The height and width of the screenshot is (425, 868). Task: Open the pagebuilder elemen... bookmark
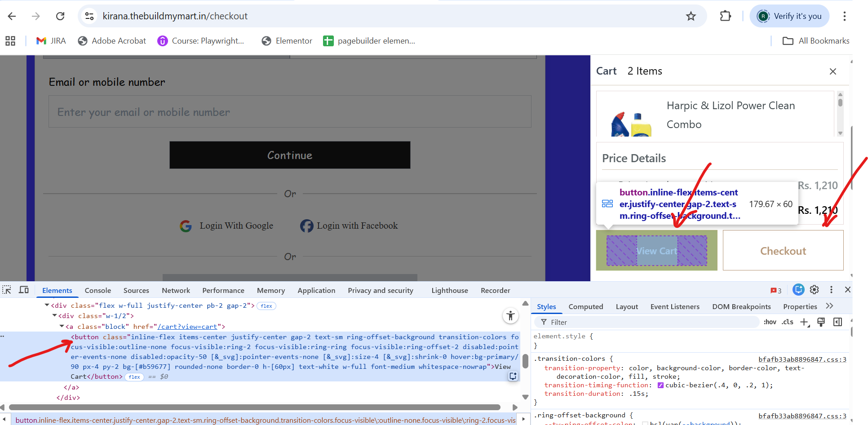(369, 41)
